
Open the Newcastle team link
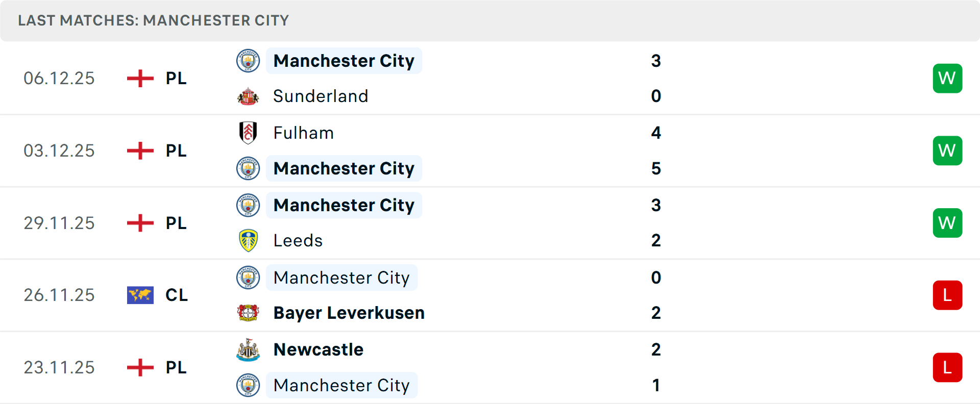[318, 350]
